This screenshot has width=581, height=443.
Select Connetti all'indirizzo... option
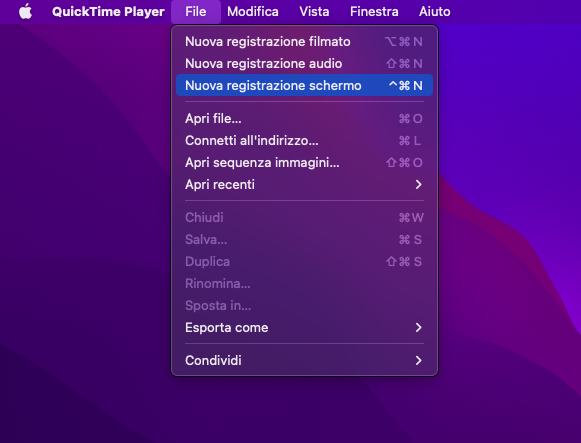(304, 140)
